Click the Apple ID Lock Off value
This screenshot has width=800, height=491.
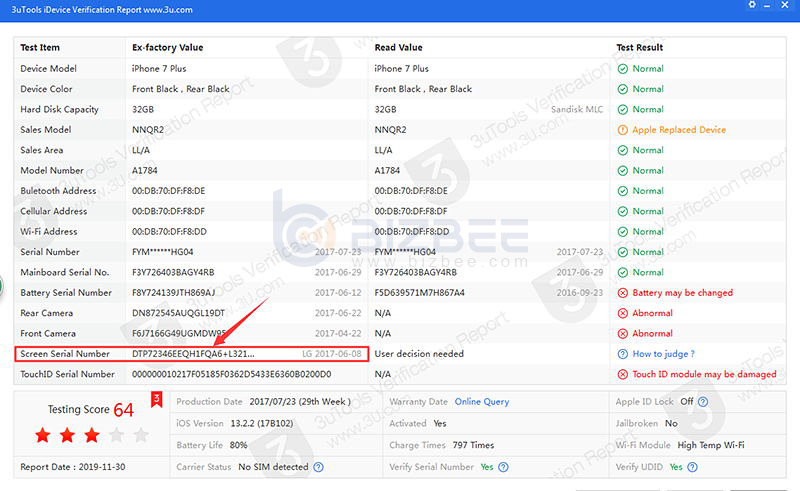click(687, 402)
